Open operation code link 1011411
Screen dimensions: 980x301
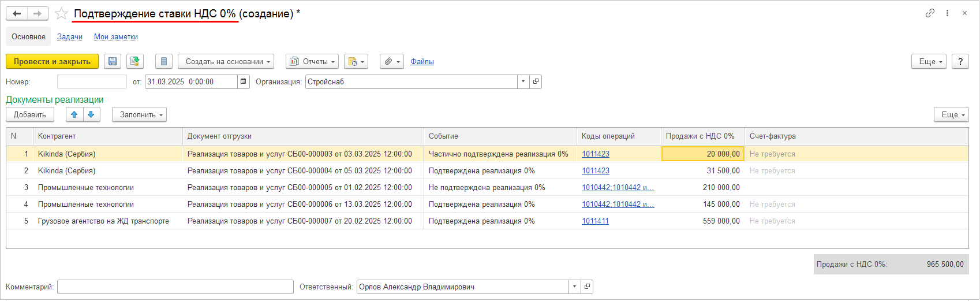point(595,221)
